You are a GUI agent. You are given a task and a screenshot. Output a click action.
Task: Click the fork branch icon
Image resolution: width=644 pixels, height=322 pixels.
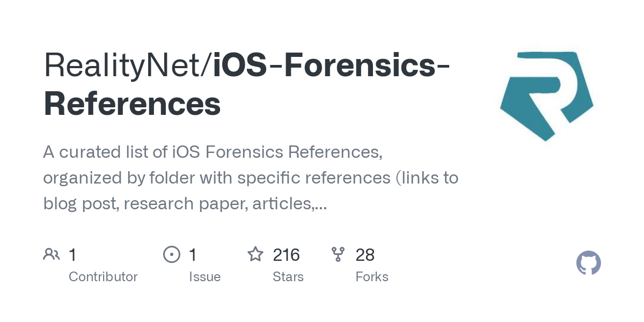coord(338,254)
